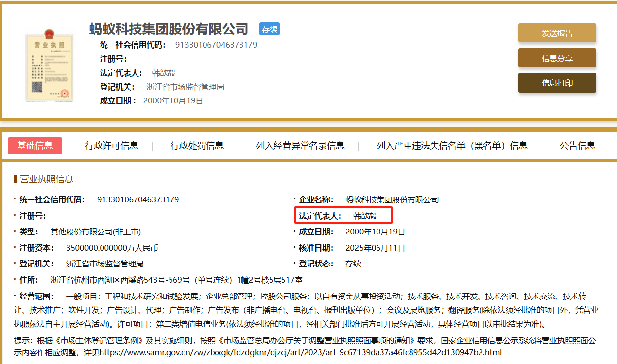Select credit code 913301067046373179 in header
The height and width of the screenshot is (364, 617).
point(216,45)
